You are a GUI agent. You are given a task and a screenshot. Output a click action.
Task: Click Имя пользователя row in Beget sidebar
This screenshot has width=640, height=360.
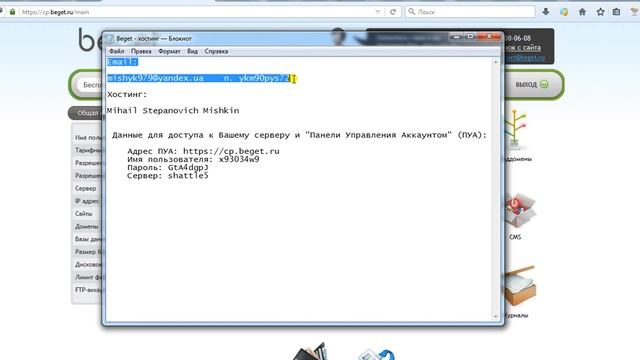click(x=87, y=138)
